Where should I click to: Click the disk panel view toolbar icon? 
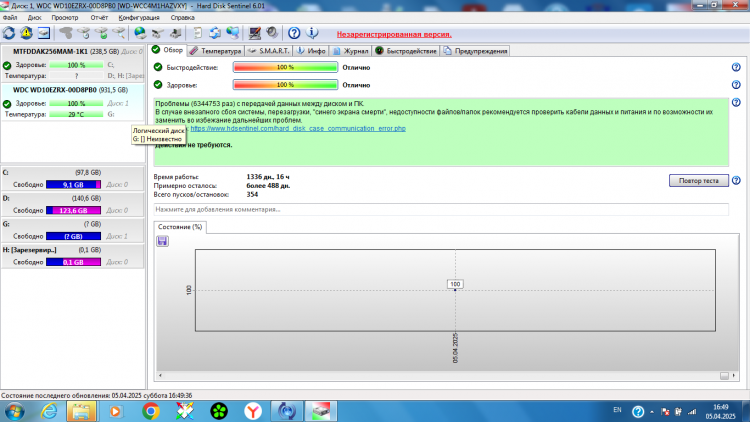[x=44, y=33]
